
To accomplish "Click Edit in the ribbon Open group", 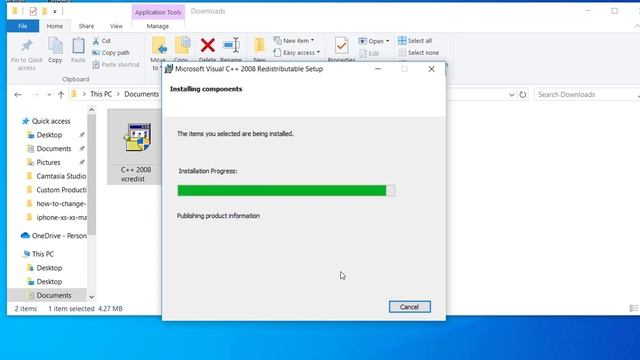I will [369, 53].
